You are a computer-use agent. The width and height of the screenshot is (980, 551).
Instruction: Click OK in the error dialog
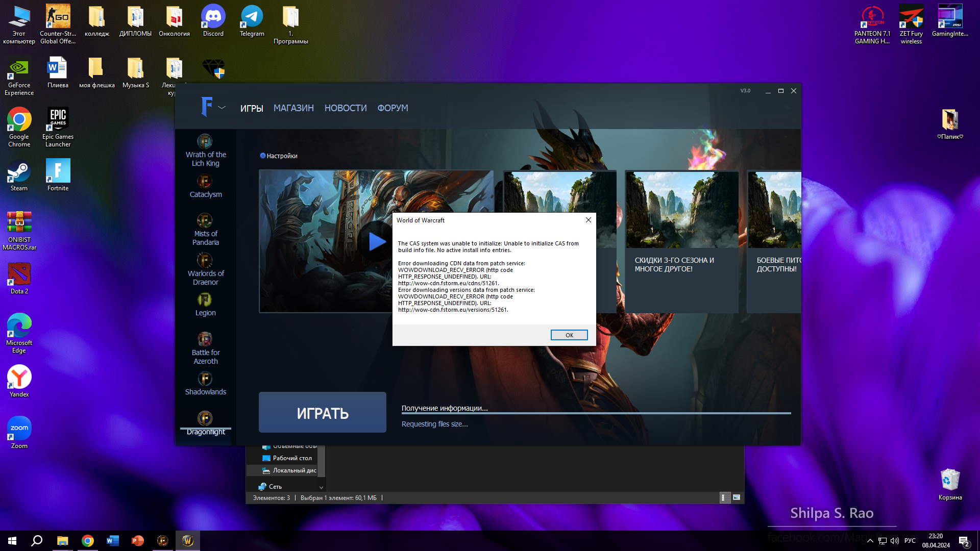[x=569, y=335]
